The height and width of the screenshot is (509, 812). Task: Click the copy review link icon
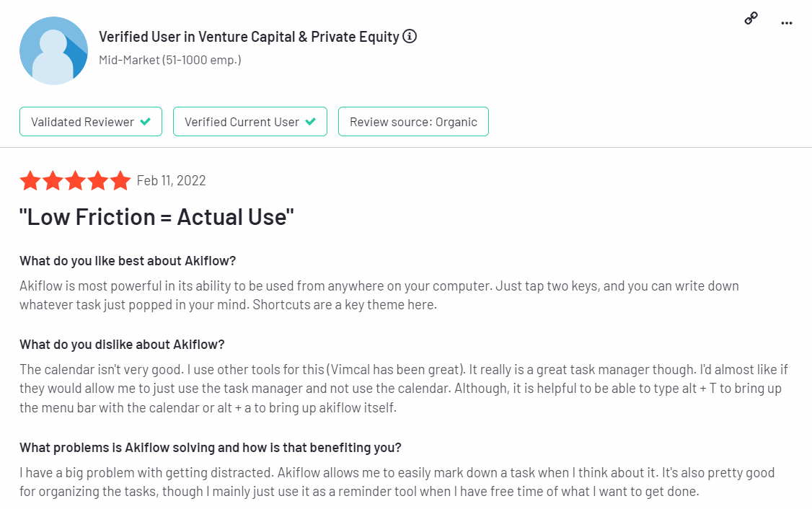[x=751, y=19]
